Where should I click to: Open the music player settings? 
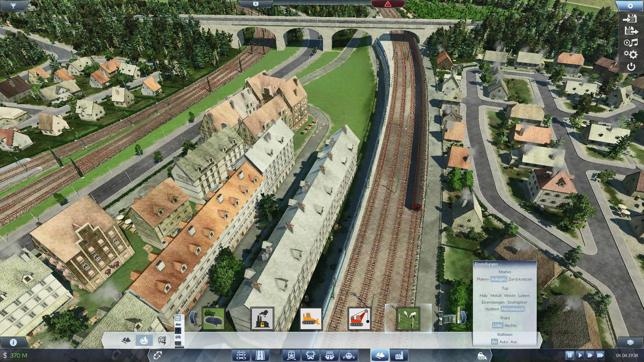tap(631, 43)
